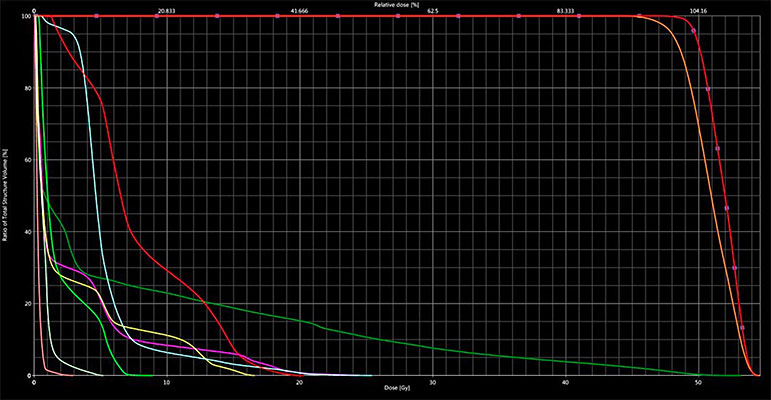Click the 40 Gy dose axis tick
The width and height of the screenshot is (771, 400).
coord(565,382)
